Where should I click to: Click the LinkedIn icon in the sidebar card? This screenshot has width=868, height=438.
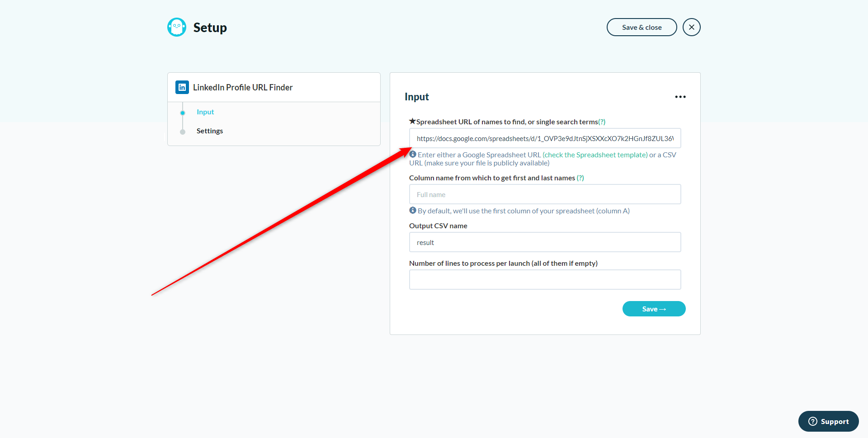(x=182, y=87)
